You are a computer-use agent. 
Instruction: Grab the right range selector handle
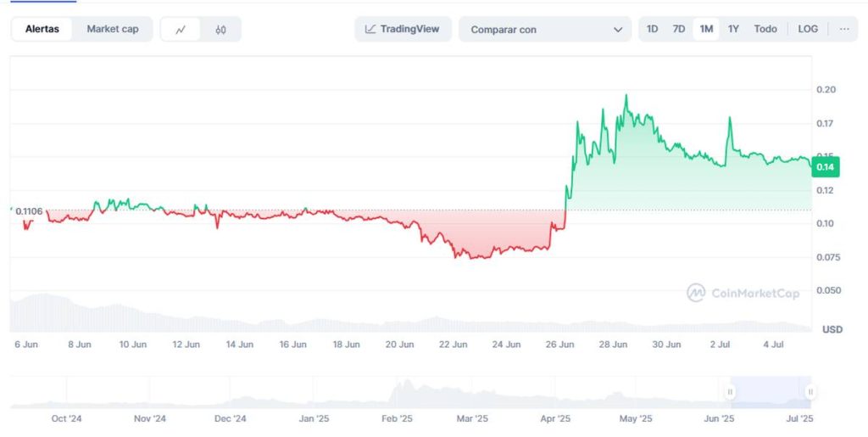[810, 392]
